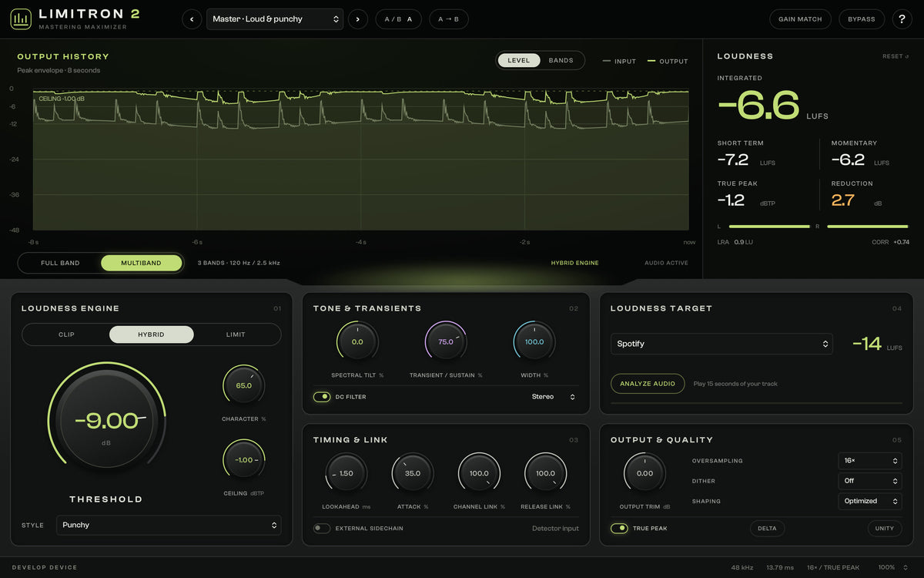Toggle the External Sidechain switch

(322, 529)
